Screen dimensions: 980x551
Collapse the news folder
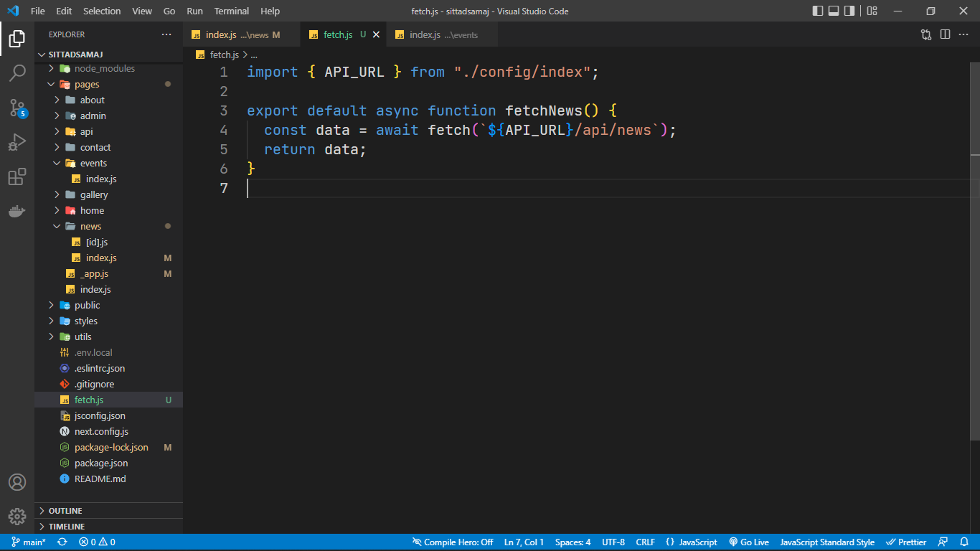tap(90, 226)
